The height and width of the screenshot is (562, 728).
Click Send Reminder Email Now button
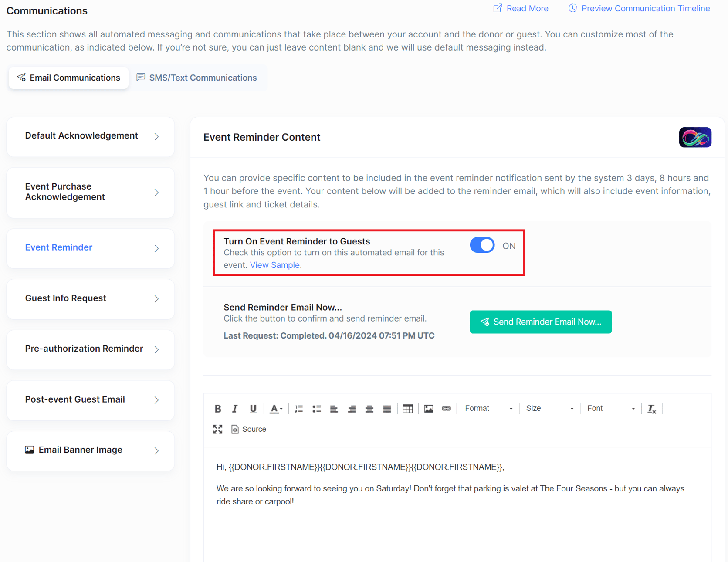[x=540, y=322]
